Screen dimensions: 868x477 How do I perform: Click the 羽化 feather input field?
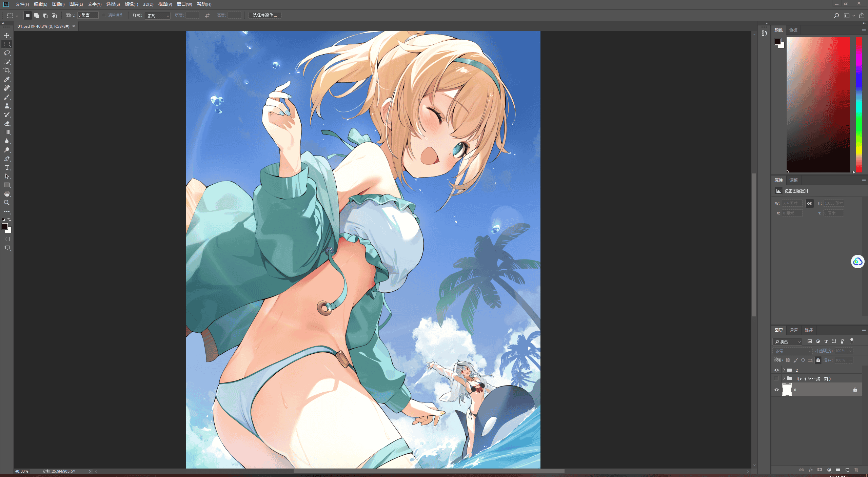click(88, 15)
